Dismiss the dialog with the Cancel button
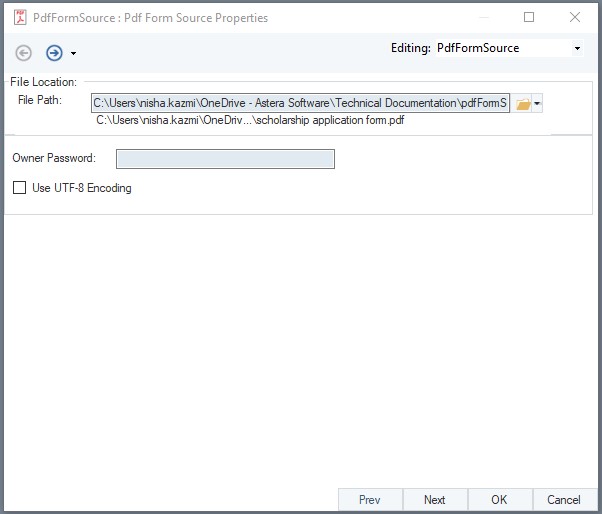 564,499
